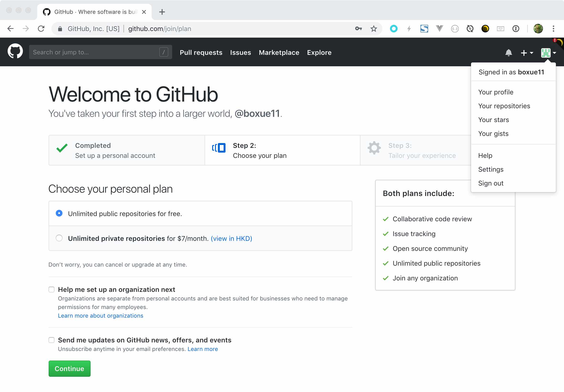Click the saved password key icon
564x392 pixels.
click(359, 29)
